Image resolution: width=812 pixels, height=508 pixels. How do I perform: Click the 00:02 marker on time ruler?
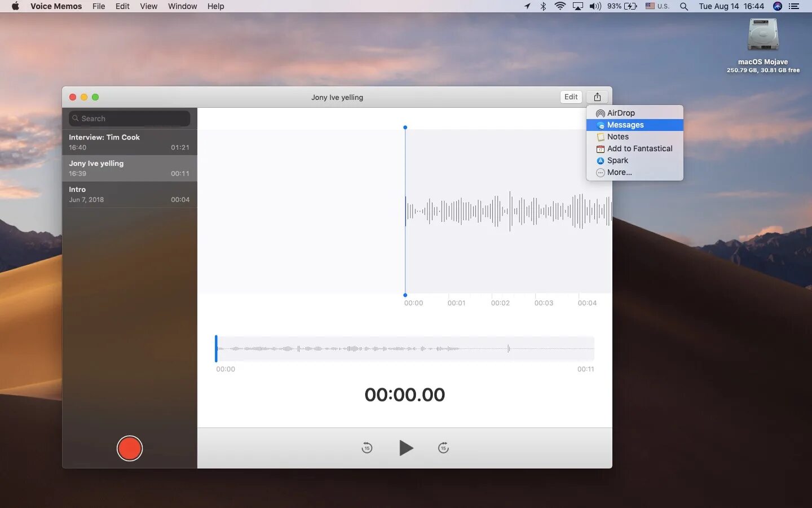click(500, 303)
